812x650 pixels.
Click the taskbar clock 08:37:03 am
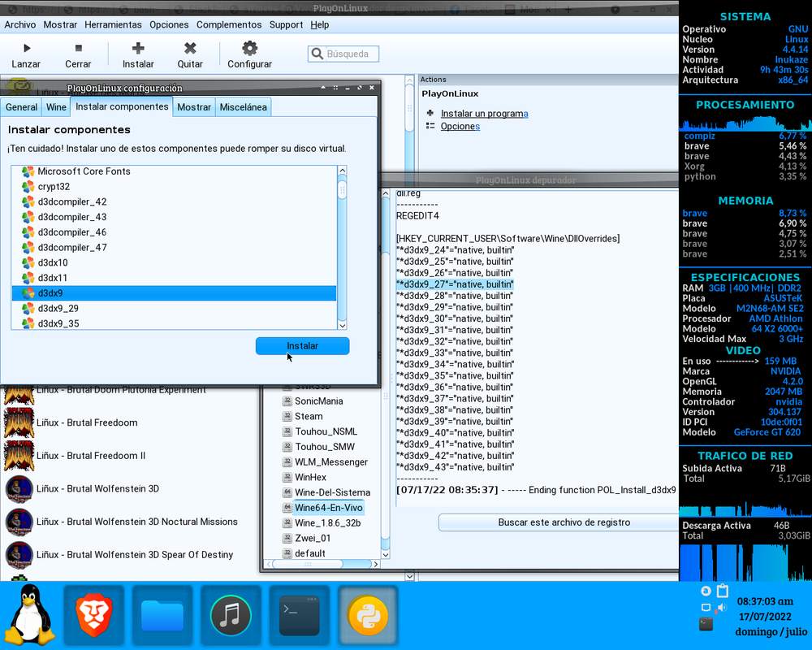coord(765,601)
